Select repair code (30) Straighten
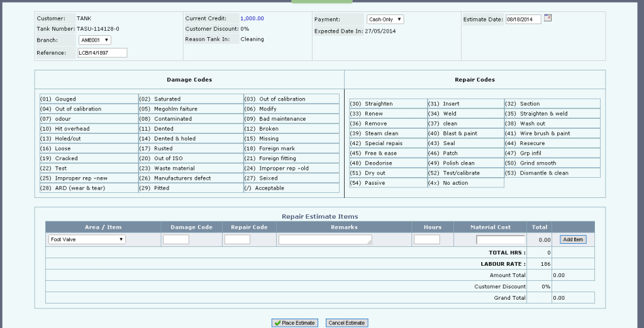644x328 pixels. click(x=389, y=104)
